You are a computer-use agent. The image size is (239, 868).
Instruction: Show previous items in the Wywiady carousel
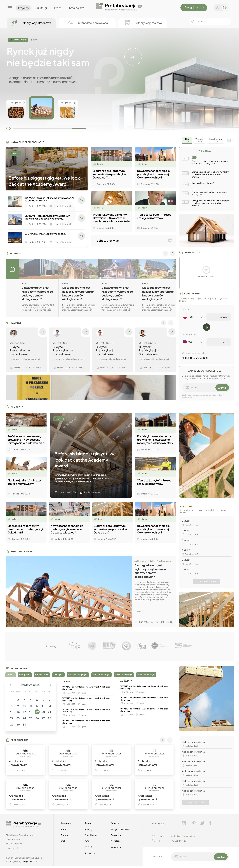point(165,253)
